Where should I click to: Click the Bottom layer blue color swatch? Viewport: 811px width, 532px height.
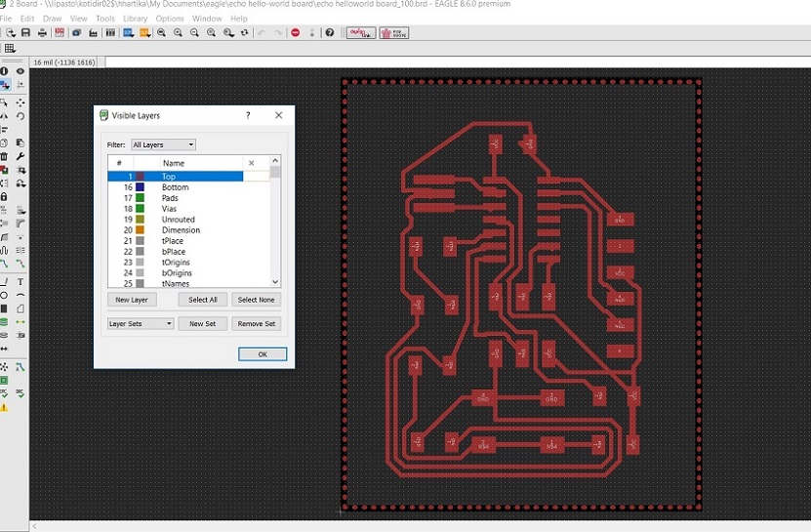tap(140, 187)
